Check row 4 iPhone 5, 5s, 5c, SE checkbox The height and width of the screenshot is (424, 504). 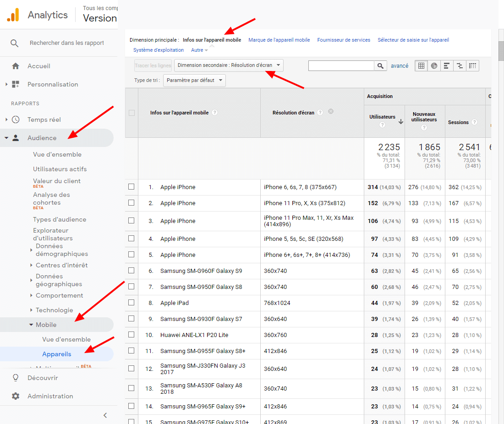[x=131, y=239]
